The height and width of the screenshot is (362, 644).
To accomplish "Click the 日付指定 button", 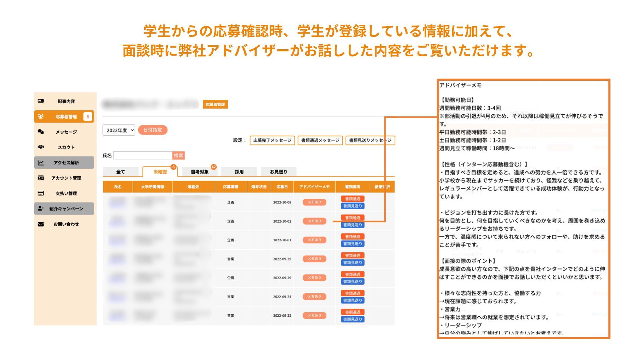I will (153, 130).
